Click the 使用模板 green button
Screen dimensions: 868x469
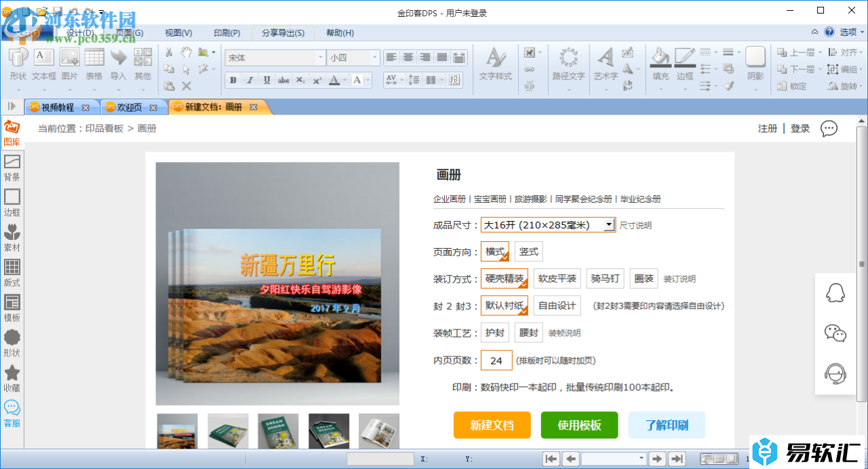tap(580, 425)
